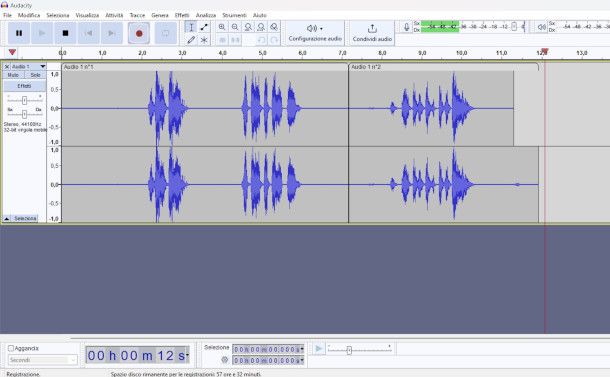This screenshot has width=610, height=377.
Task: Toggle Solo on Audio 1 track
Action: coord(35,75)
